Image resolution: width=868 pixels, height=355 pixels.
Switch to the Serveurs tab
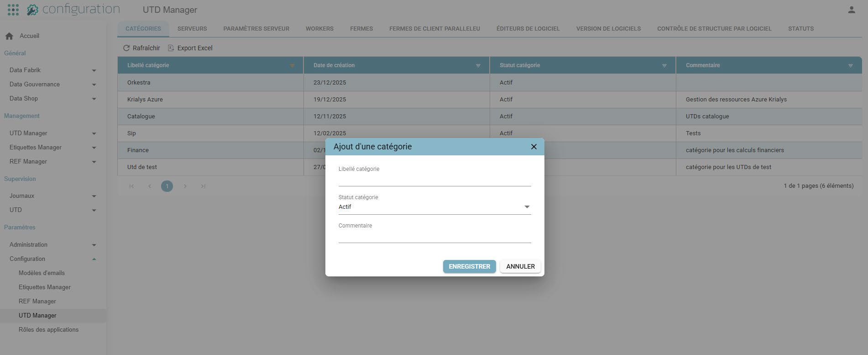click(192, 28)
